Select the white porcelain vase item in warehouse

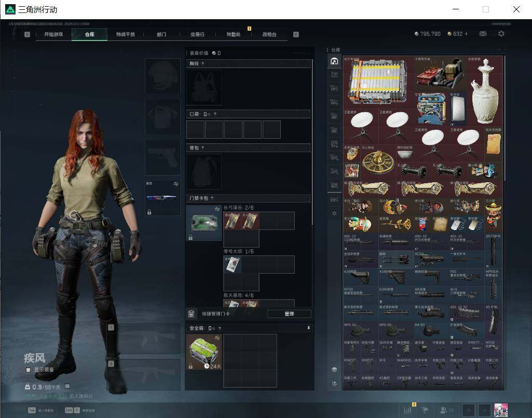pos(485,92)
